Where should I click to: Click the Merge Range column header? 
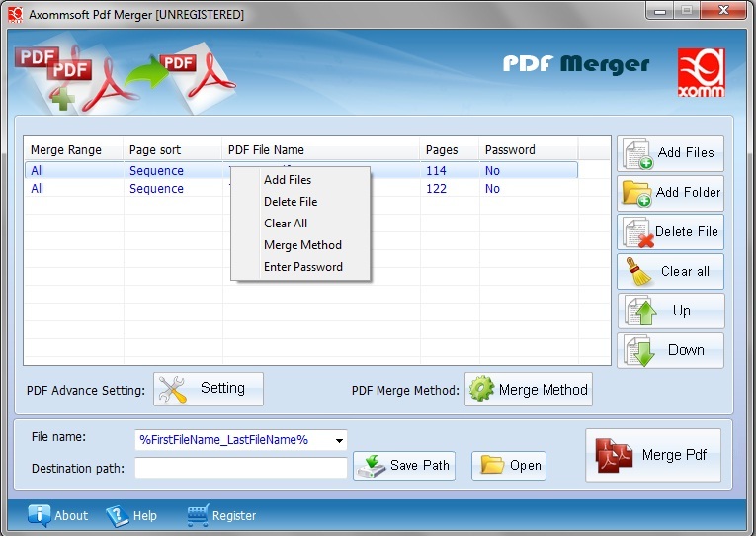74,150
